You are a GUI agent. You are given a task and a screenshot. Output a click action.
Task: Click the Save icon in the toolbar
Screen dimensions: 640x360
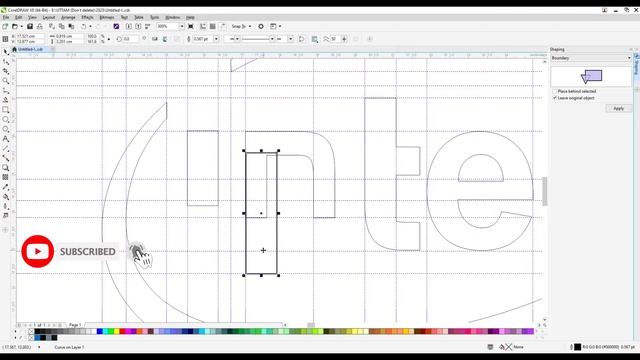[30, 26]
